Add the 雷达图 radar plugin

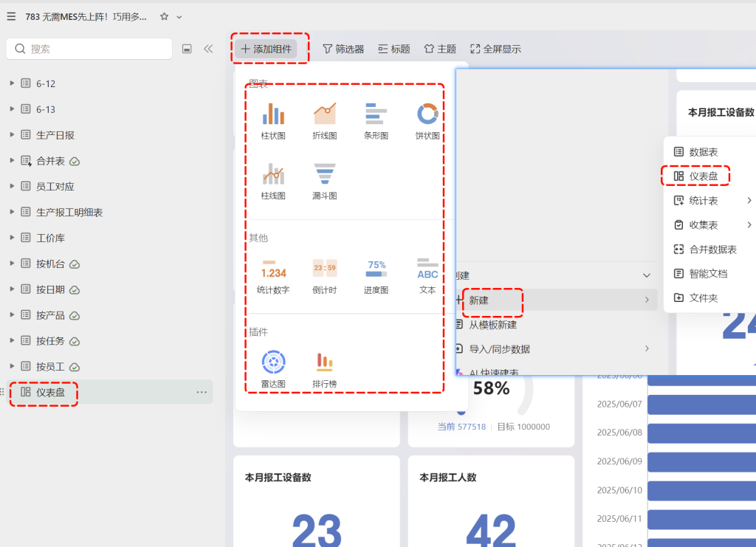pos(273,368)
